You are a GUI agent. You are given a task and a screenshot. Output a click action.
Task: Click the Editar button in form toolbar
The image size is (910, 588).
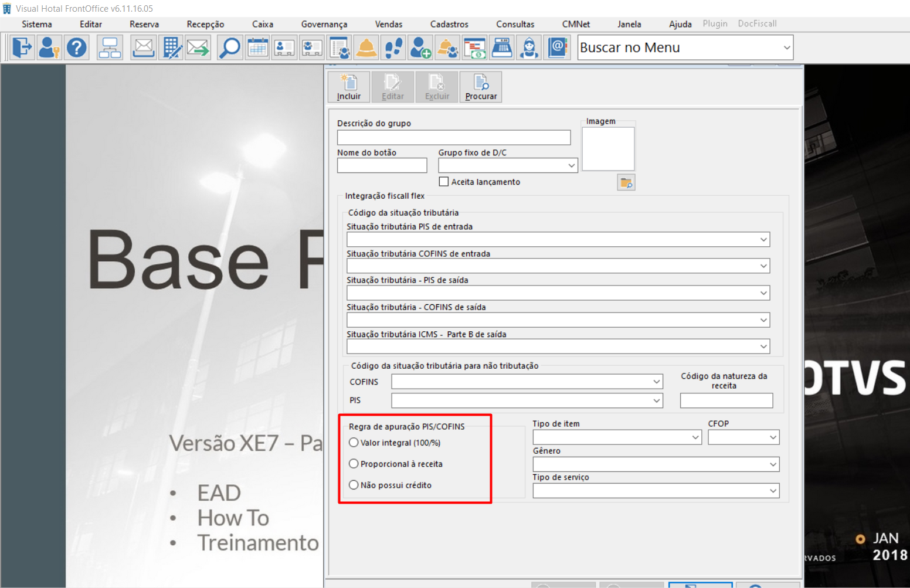[393, 87]
